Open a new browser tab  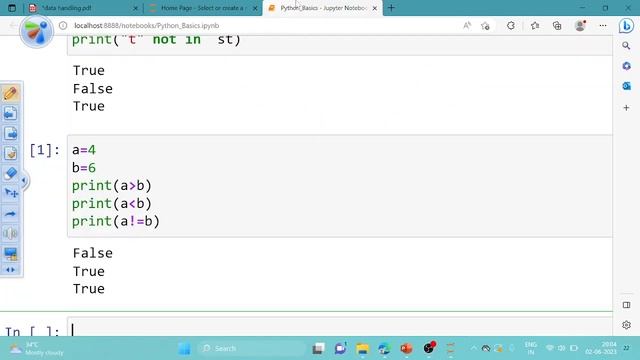[x=391, y=8]
